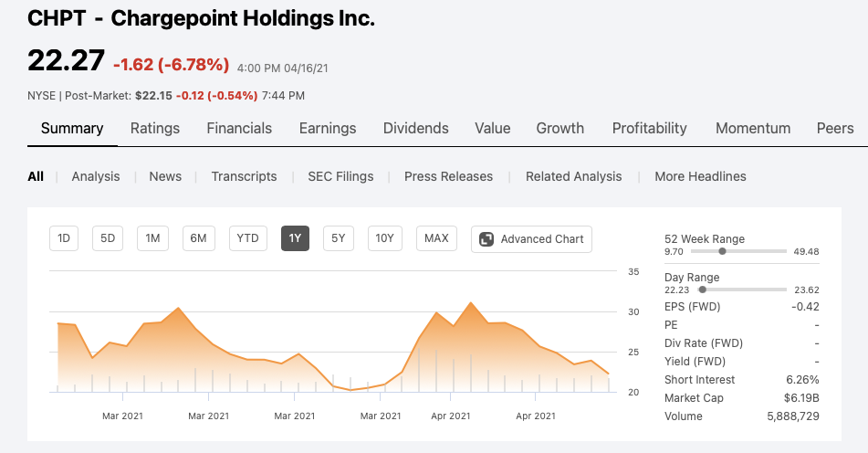
Task: Switch to the Profitability tab
Action: tap(649, 129)
